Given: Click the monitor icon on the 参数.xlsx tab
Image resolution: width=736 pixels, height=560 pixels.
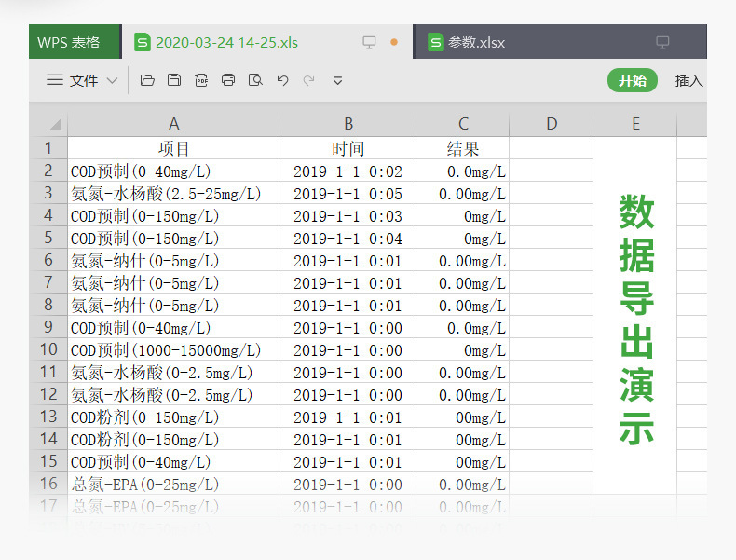Looking at the screenshot, I should [x=662, y=42].
